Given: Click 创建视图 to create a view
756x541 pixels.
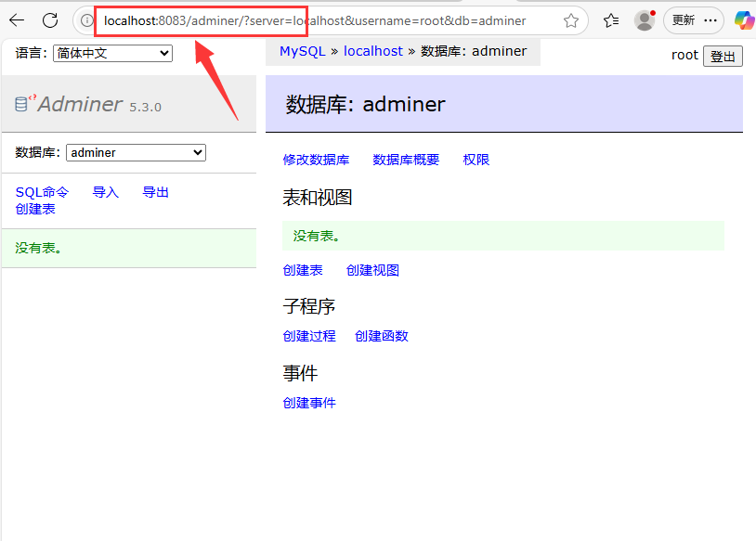Looking at the screenshot, I should (375, 270).
